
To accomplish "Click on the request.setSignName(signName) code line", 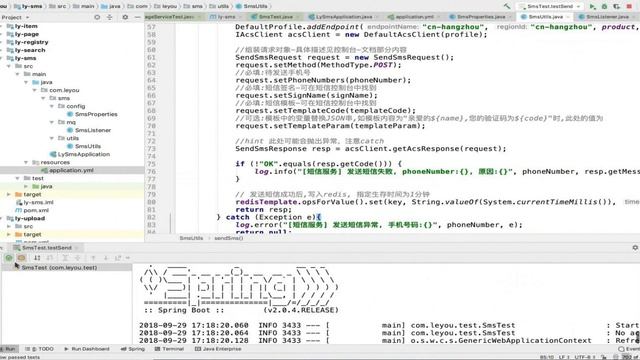I will (x=306, y=96).
